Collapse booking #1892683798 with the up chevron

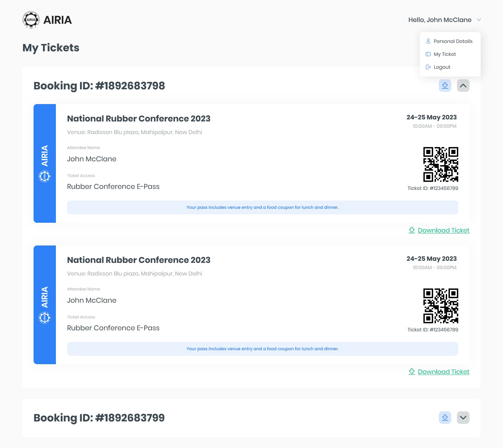(463, 86)
